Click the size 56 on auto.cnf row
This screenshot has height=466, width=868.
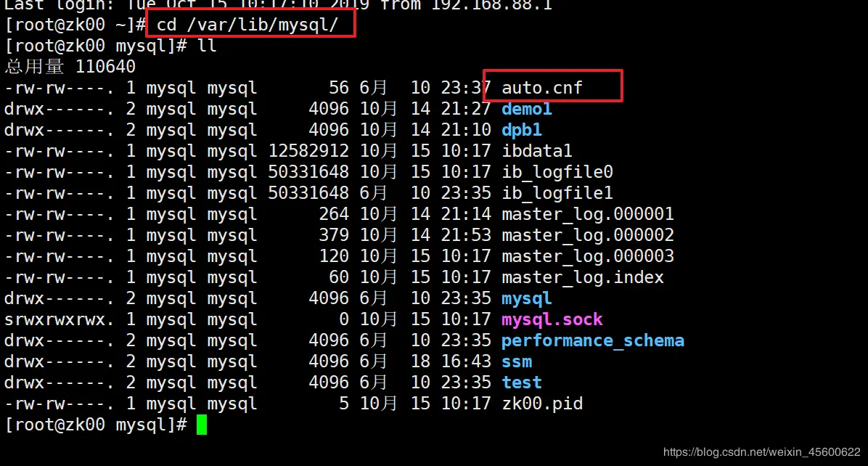pos(339,87)
